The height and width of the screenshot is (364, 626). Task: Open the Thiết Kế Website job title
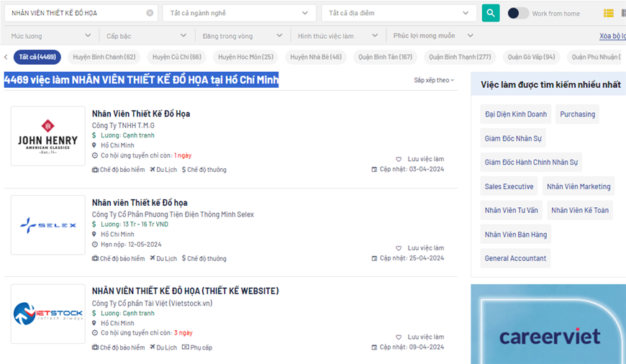[x=185, y=291]
